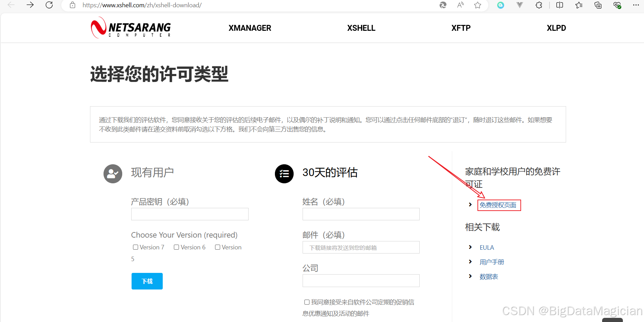644x322 pixels.
Task: Open favorites list icon
Action: click(579, 5)
